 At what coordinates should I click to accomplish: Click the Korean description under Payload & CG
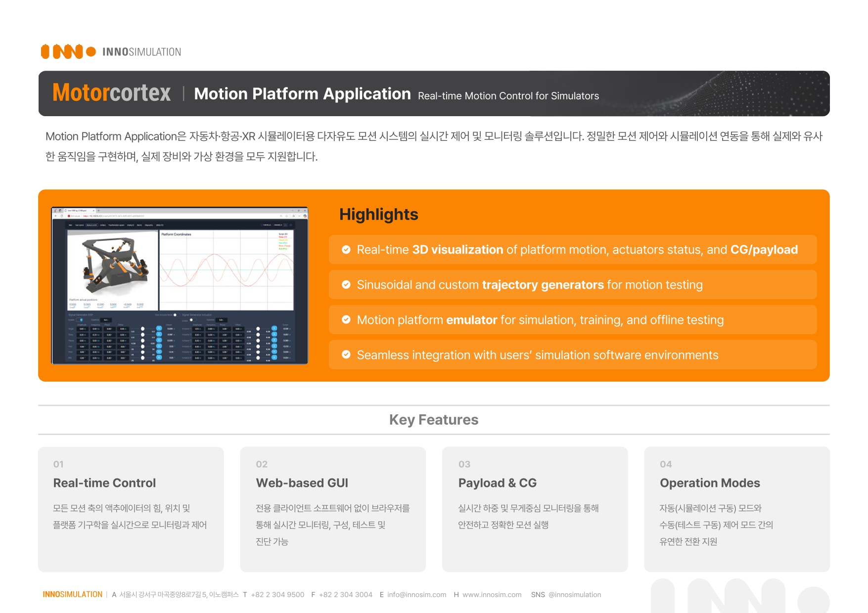(528, 517)
